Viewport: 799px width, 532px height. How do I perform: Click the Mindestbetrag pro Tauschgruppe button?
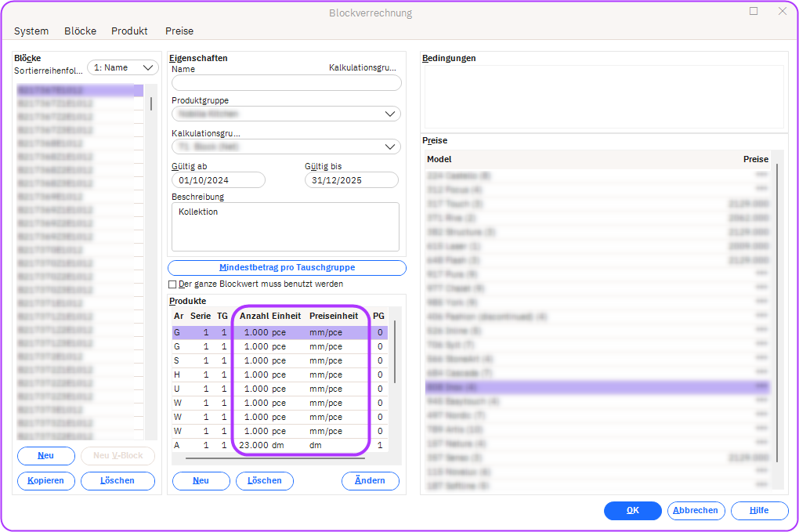[x=287, y=268]
